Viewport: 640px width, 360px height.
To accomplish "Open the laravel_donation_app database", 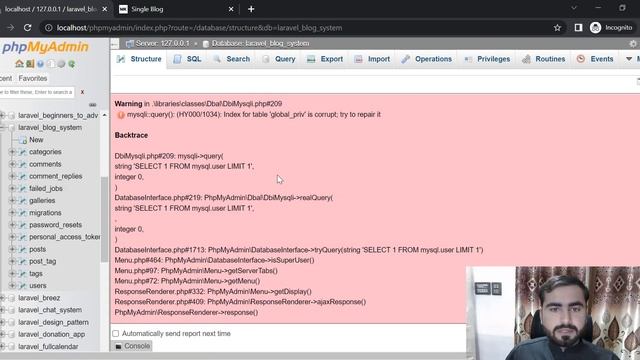I will [51, 334].
